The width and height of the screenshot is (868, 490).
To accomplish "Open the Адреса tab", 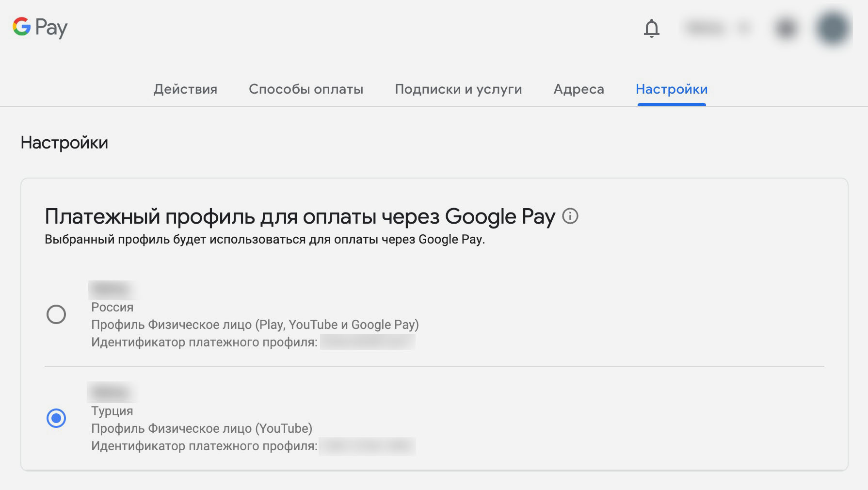I will [x=579, y=89].
